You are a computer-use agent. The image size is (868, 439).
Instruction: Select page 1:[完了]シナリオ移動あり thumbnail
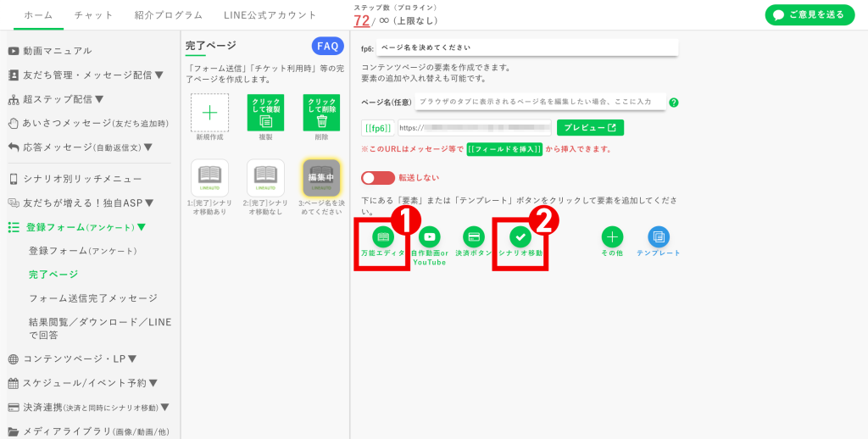(210, 178)
